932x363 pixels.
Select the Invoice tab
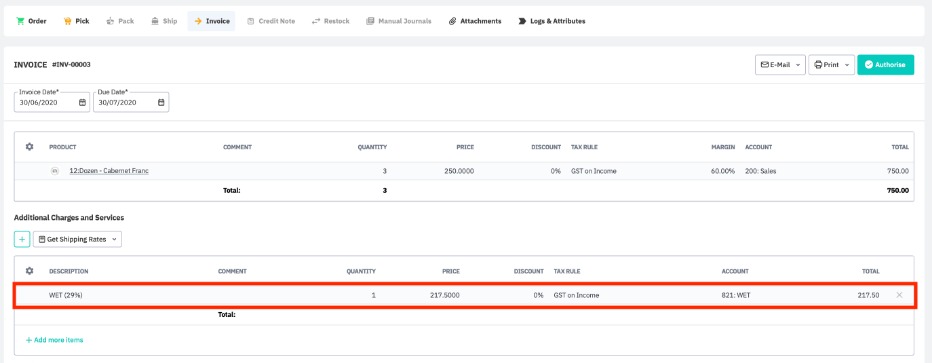coord(212,21)
